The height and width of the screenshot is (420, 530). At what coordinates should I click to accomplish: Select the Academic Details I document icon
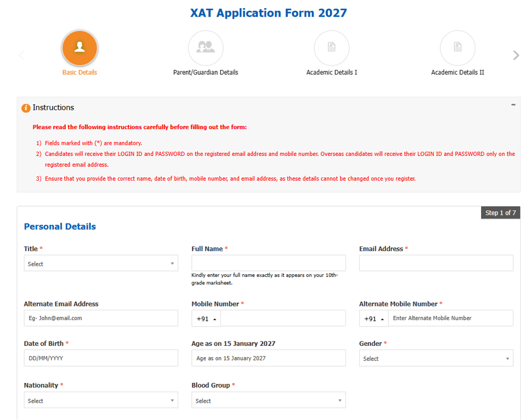(332, 48)
